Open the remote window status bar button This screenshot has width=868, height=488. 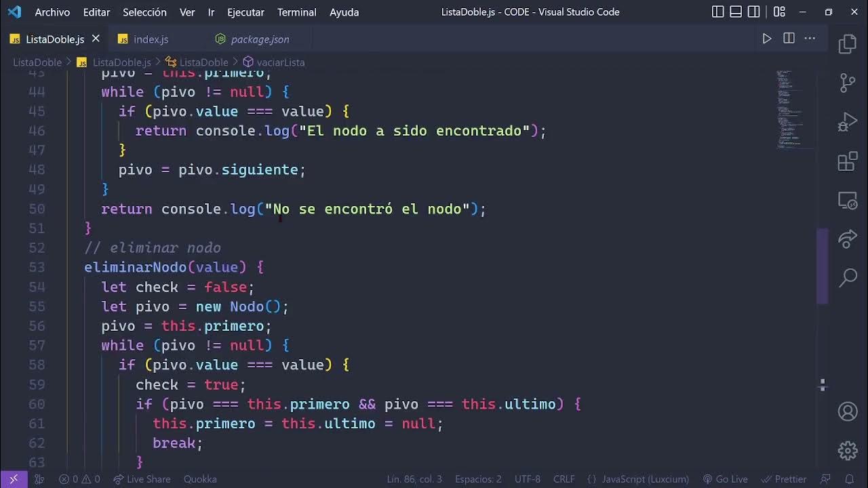click(14, 479)
